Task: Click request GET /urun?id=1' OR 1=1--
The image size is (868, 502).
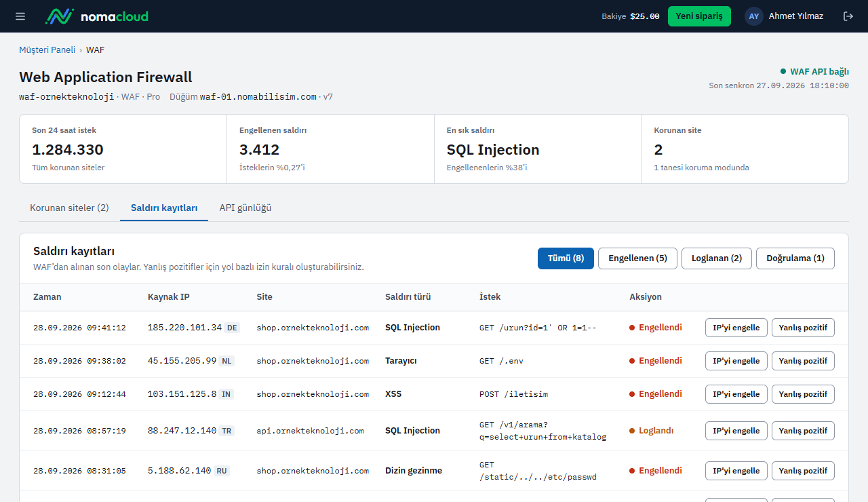Action: point(538,328)
